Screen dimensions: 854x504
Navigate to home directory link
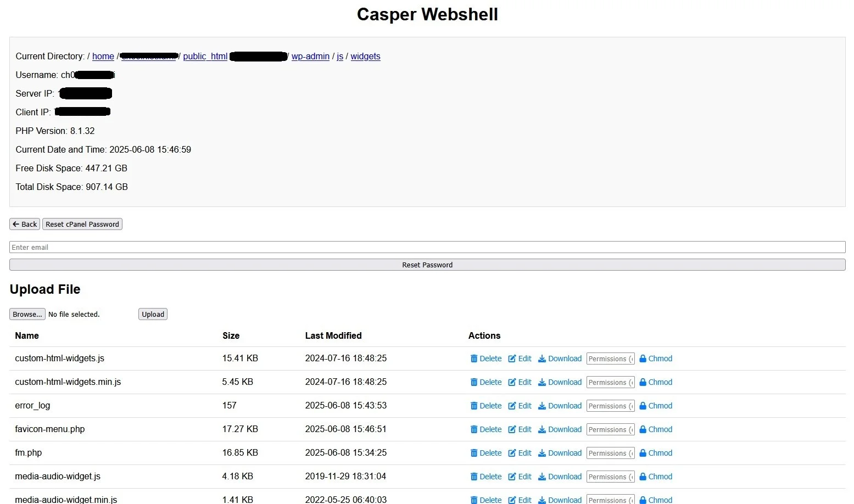click(103, 56)
